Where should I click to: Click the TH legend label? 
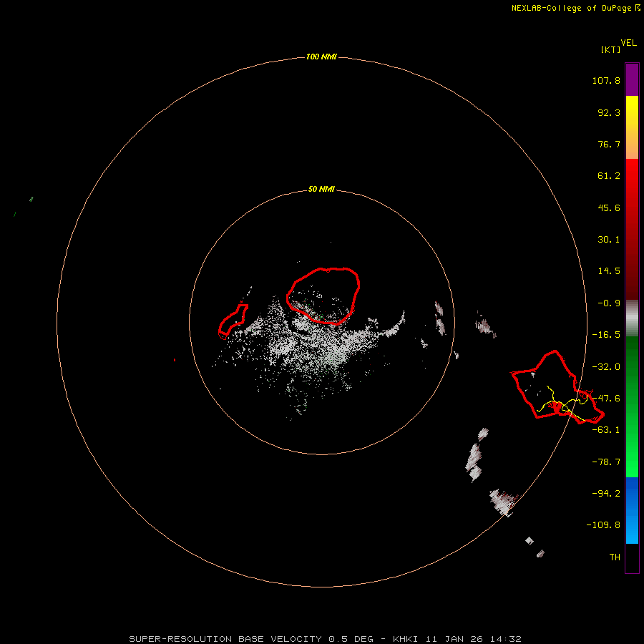pos(615,557)
